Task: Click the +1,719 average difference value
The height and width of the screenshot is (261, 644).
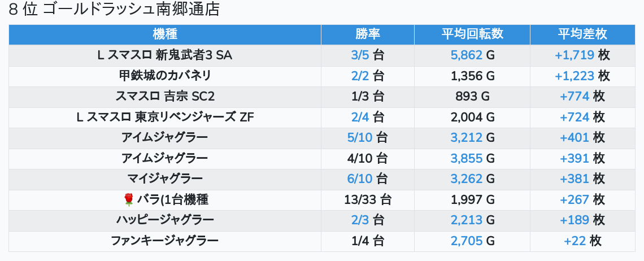Action: click(574, 55)
